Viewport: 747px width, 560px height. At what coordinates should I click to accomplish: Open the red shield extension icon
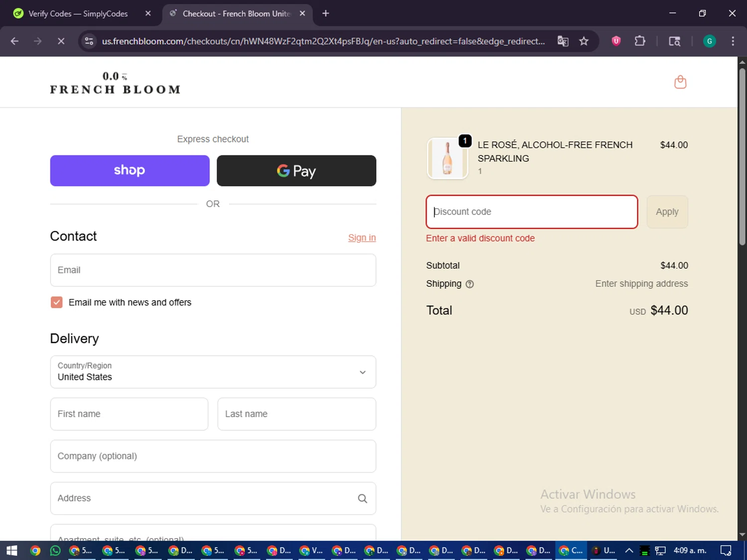616,41
